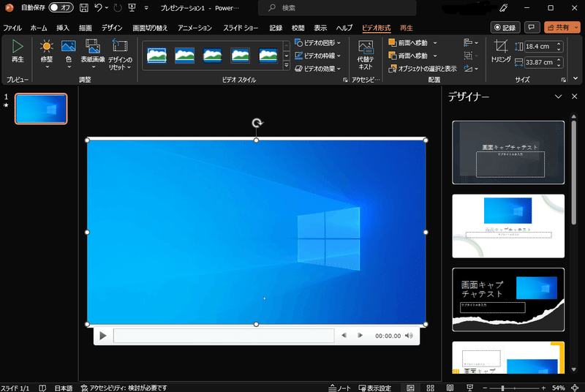Expand video styles gallery more button
The height and width of the screenshot is (392, 585).
(286, 66)
